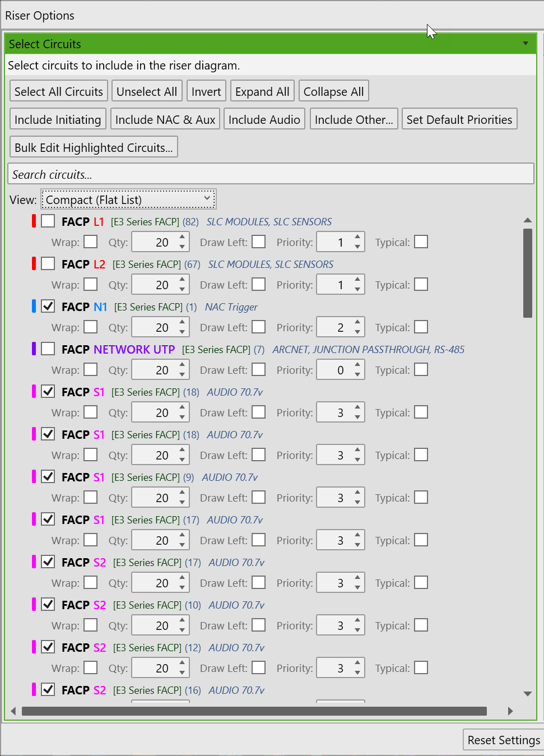Open the View Compact (Flat List) dropdown
Image resolution: width=544 pixels, height=756 pixels.
[x=128, y=199]
